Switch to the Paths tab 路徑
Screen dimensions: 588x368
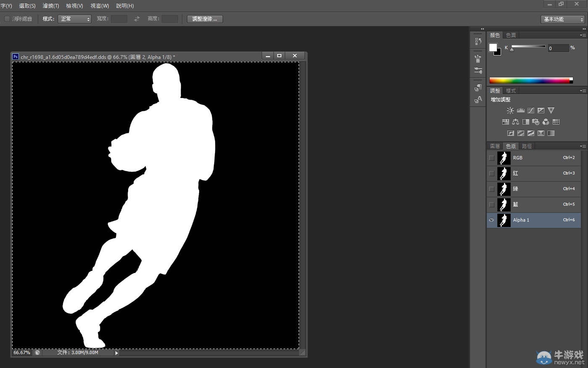point(527,146)
